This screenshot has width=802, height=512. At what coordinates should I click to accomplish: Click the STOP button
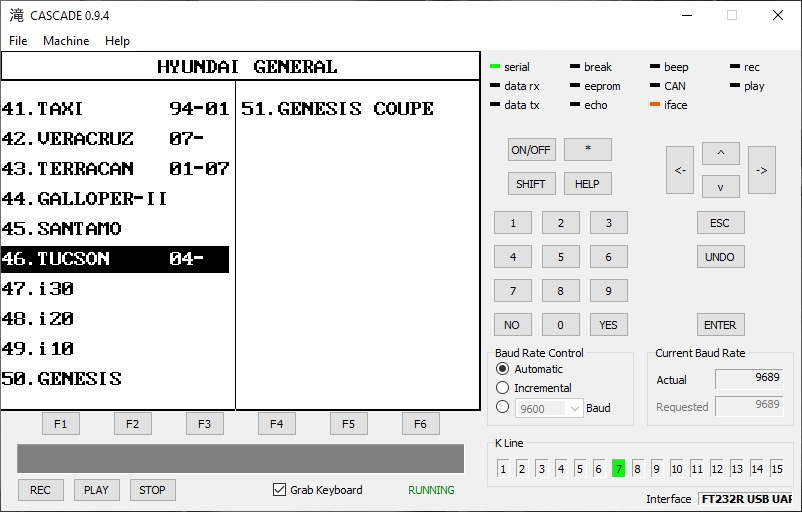[152, 489]
